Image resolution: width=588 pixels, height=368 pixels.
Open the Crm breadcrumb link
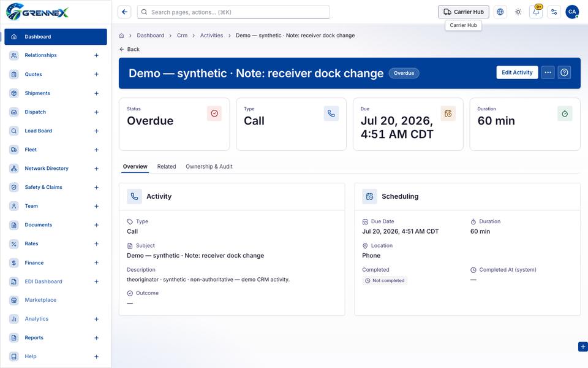[x=183, y=36]
